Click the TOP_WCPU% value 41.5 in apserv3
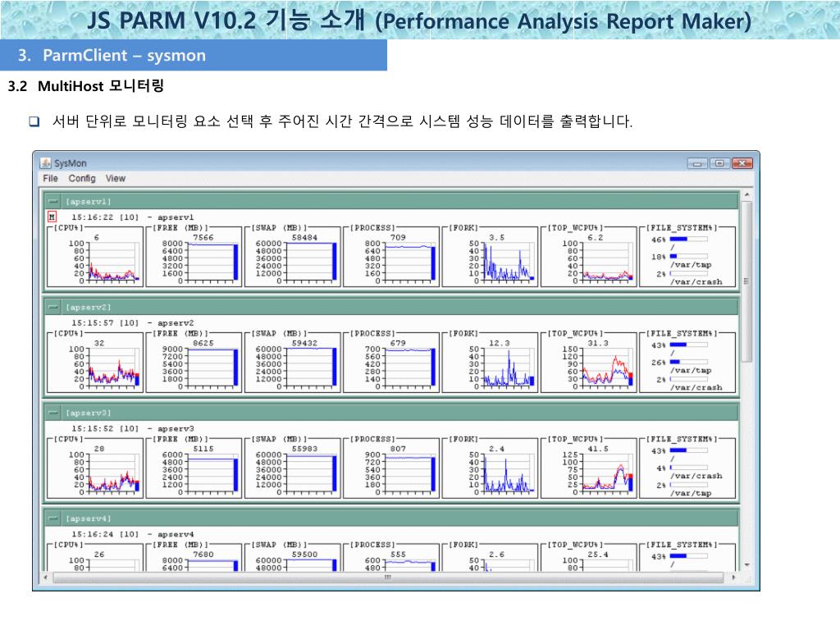Screen dimensions: 840x630 (598, 449)
